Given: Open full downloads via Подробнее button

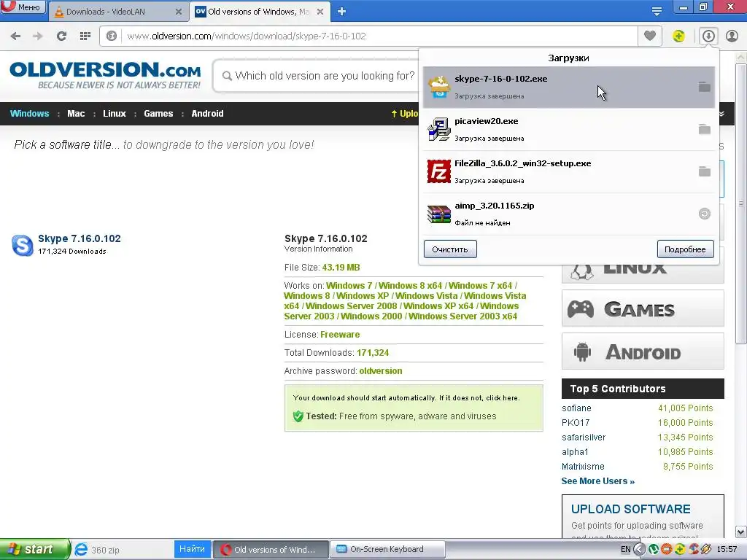Looking at the screenshot, I should (685, 249).
